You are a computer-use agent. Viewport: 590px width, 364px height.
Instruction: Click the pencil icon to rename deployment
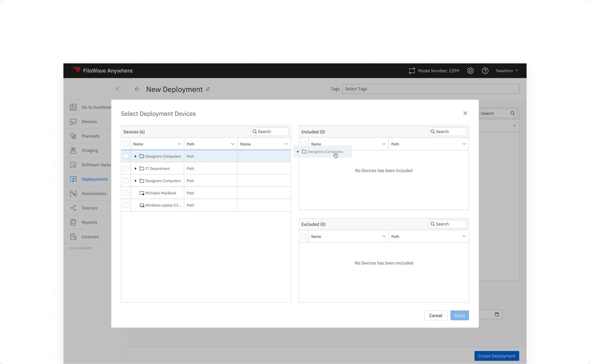tap(208, 89)
